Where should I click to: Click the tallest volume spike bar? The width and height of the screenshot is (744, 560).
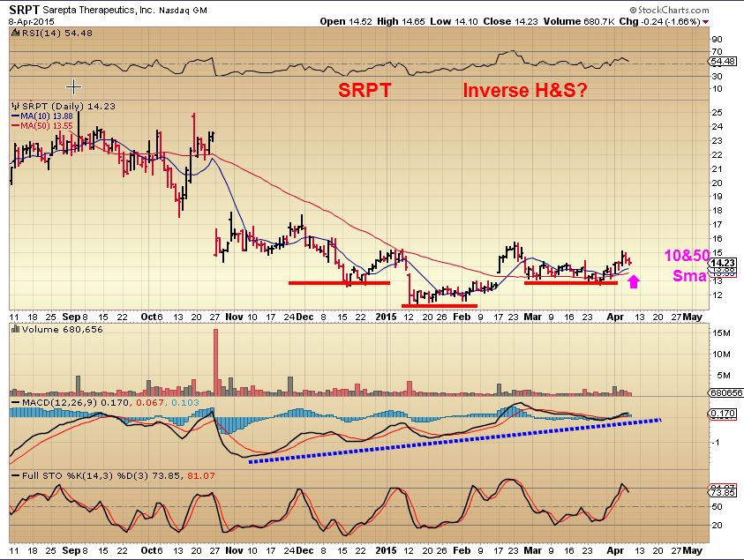point(216,362)
